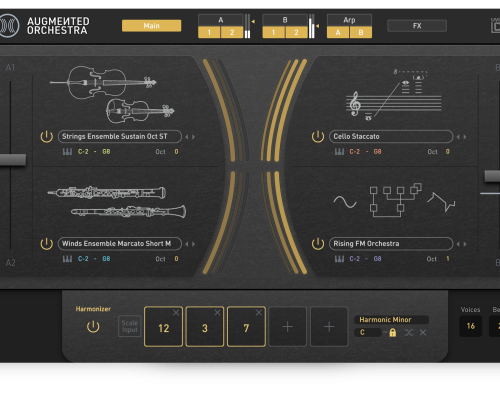Toggle power for Winds Ensemble Marcato layer

(x=47, y=244)
